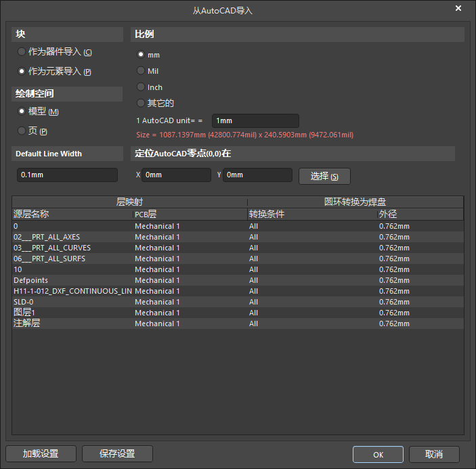This screenshot has width=476, height=469.
Task: Open PCB layer dropdown for layer 0
Action: [x=190, y=226]
